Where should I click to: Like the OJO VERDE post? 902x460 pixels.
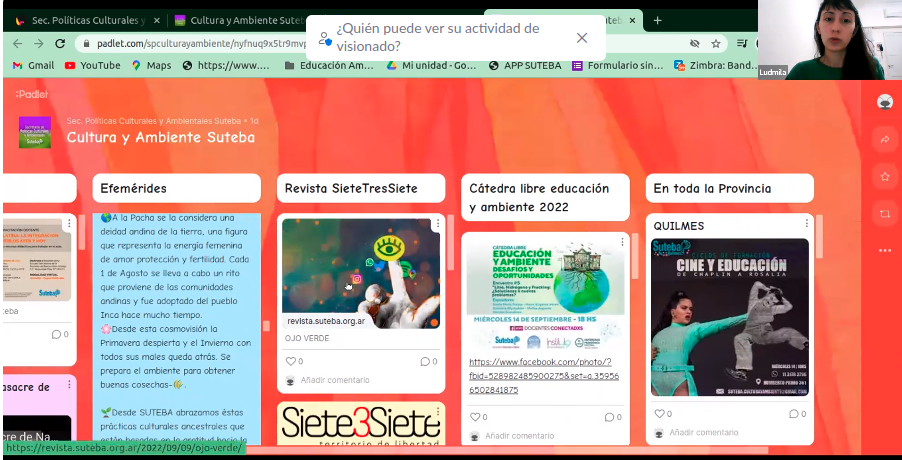290,361
